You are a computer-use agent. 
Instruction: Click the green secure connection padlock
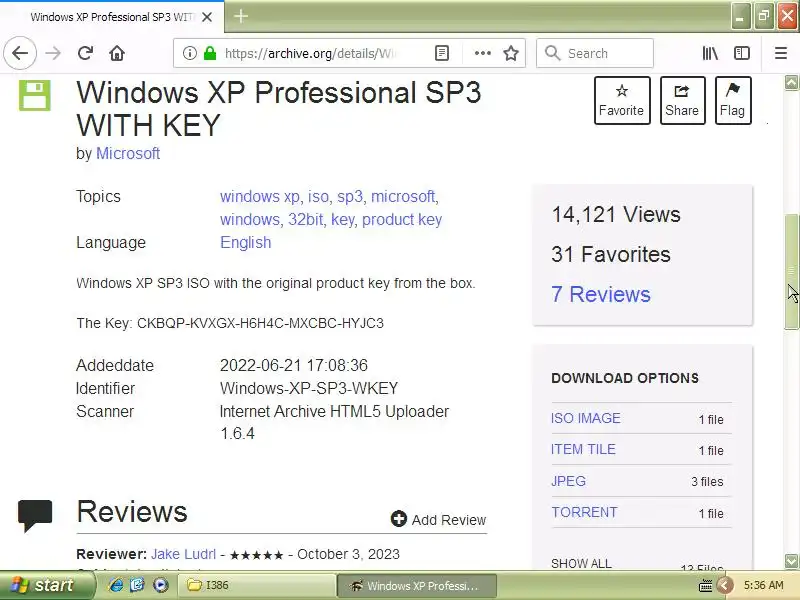tap(210, 53)
